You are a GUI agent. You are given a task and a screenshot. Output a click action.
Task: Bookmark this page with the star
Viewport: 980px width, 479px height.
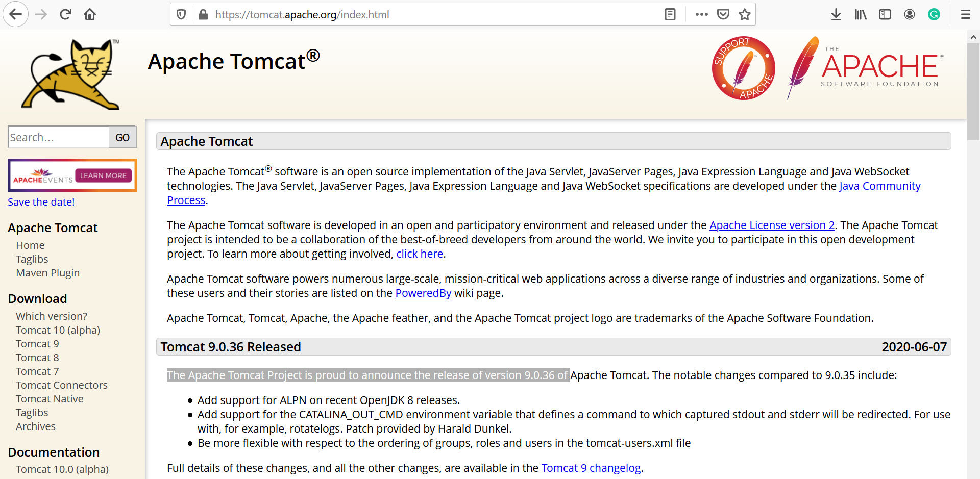click(x=745, y=14)
